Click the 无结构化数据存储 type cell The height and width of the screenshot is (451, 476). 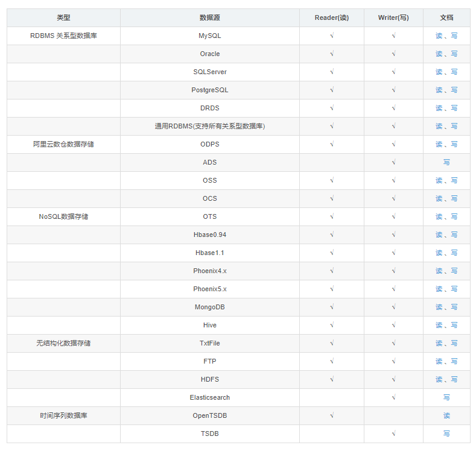click(x=63, y=343)
